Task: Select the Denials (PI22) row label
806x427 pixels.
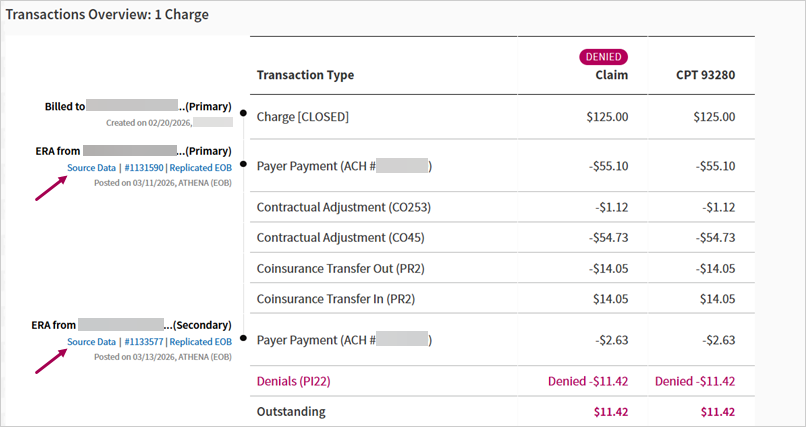Action: click(294, 381)
